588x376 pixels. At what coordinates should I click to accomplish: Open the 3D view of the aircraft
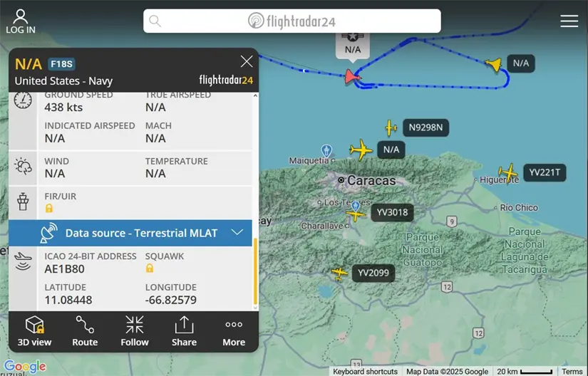[34, 331]
